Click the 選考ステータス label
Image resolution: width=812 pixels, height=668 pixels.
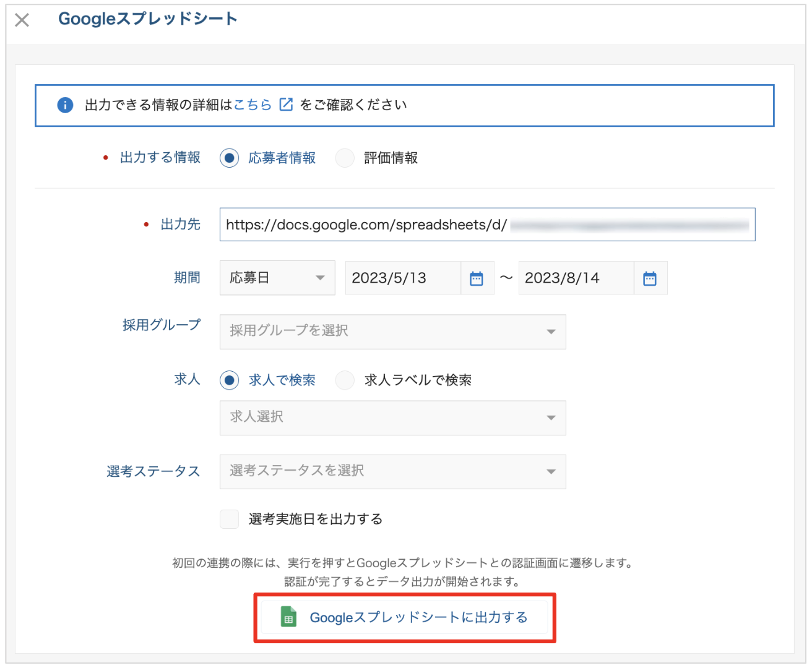click(x=153, y=472)
